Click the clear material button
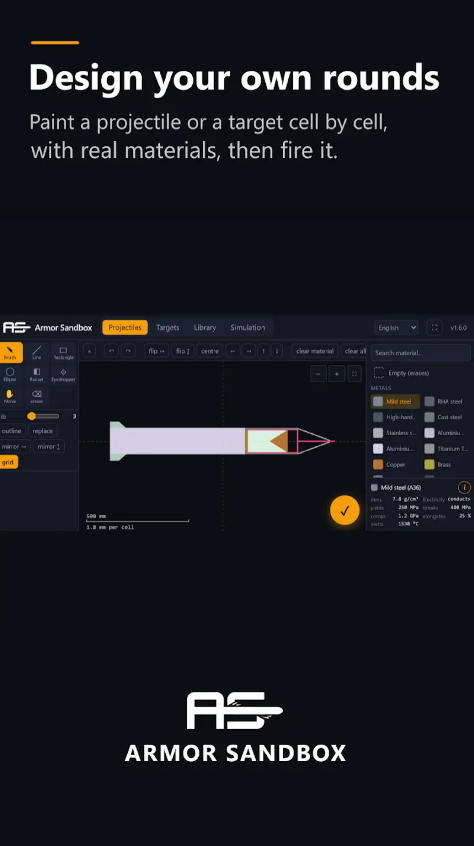Screen dimensions: 474x846 [x=315, y=351]
